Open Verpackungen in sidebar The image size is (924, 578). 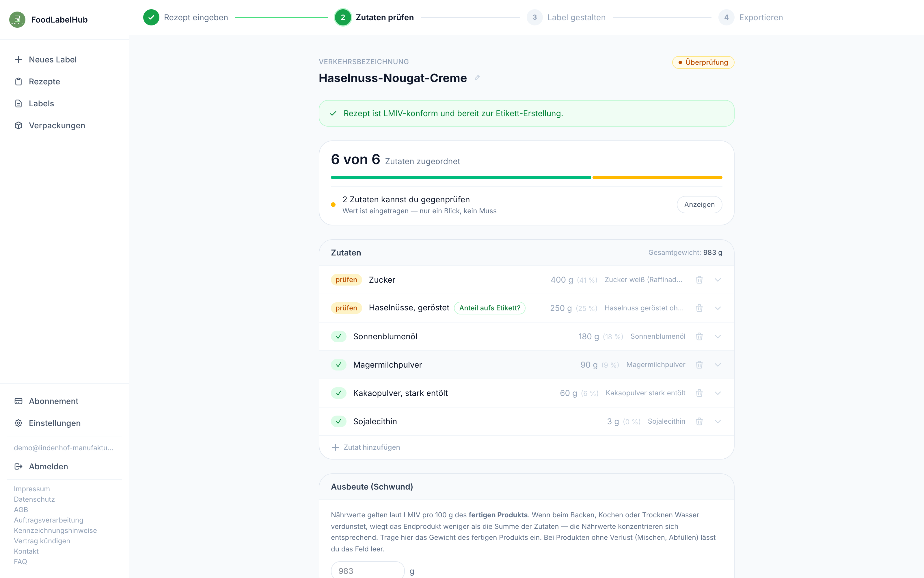point(64,125)
